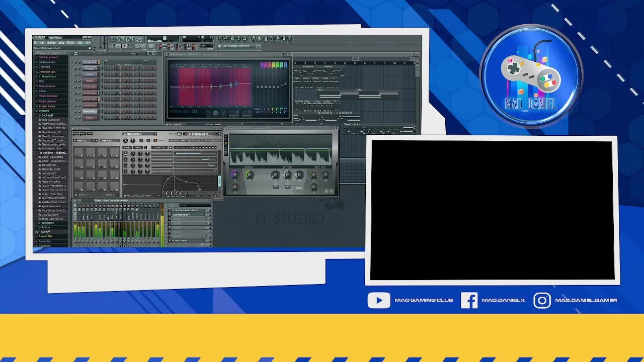The image size is (644, 362).
Task: Click the tempo display
Action: pos(140,46)
